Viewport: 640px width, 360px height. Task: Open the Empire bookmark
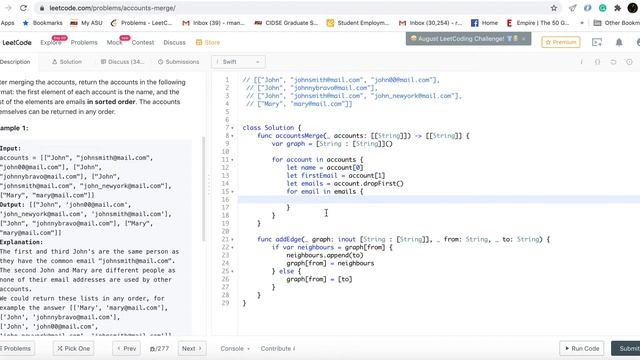tap(538, 23)
